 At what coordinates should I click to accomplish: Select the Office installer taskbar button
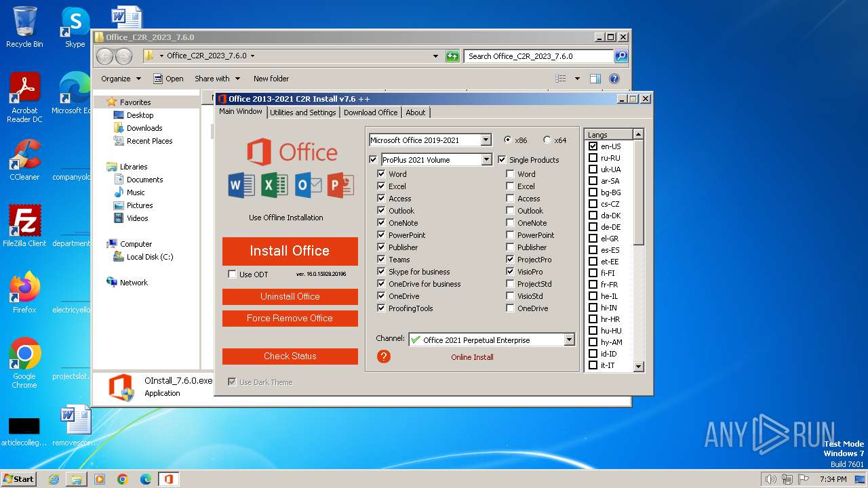(168, 479)
